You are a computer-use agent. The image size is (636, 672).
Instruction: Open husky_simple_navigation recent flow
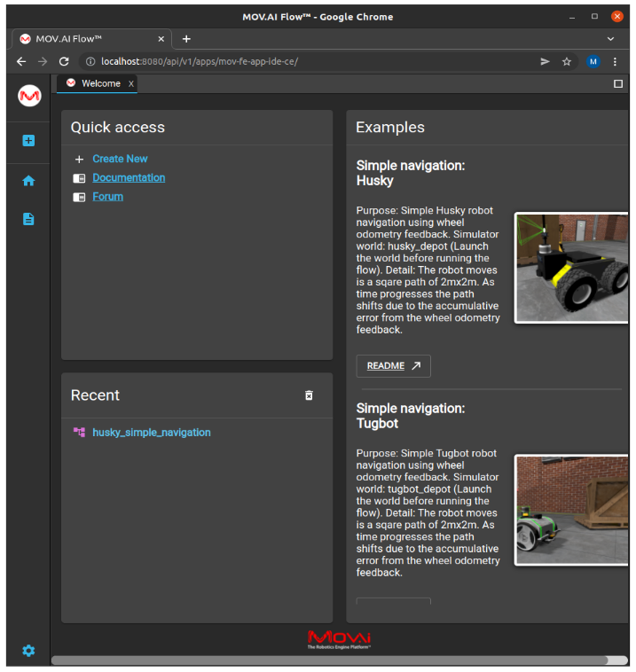point(152,433)
